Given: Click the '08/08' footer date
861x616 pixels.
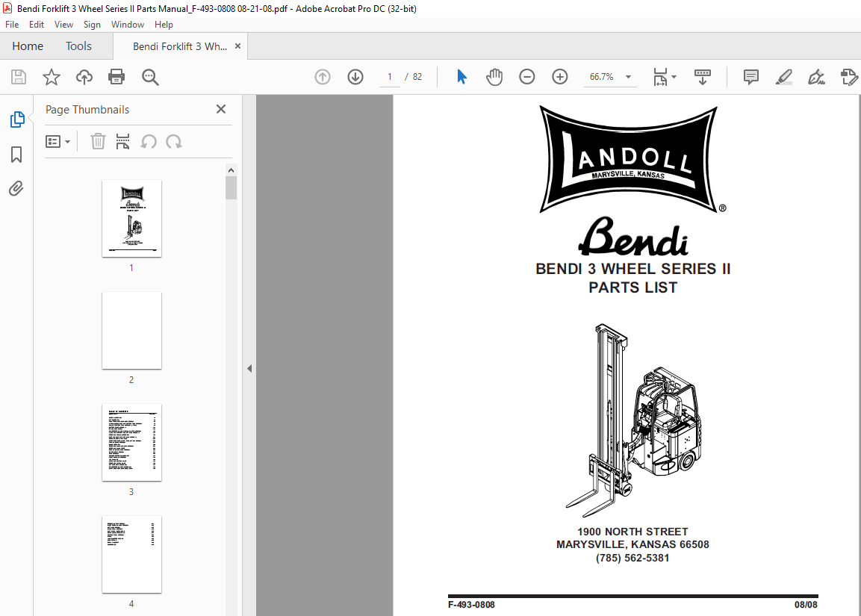Looking at the screenshot, I should pos(806,605).
